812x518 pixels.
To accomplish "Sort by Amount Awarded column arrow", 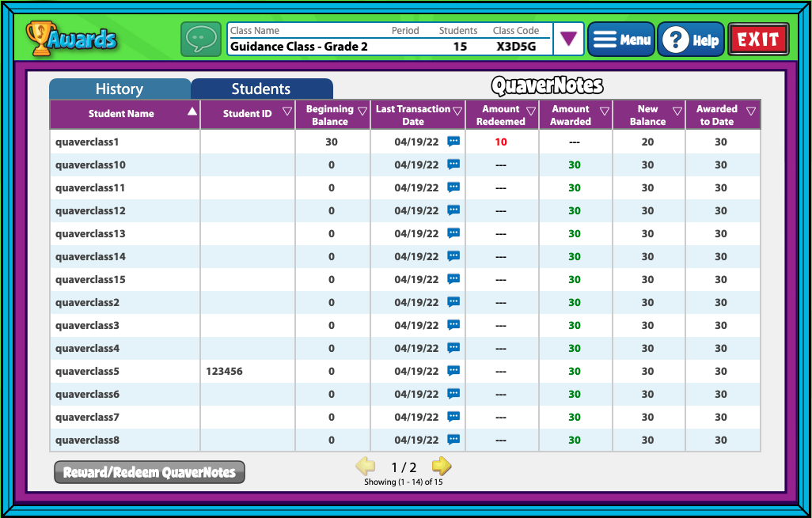I will click(605, 112).
